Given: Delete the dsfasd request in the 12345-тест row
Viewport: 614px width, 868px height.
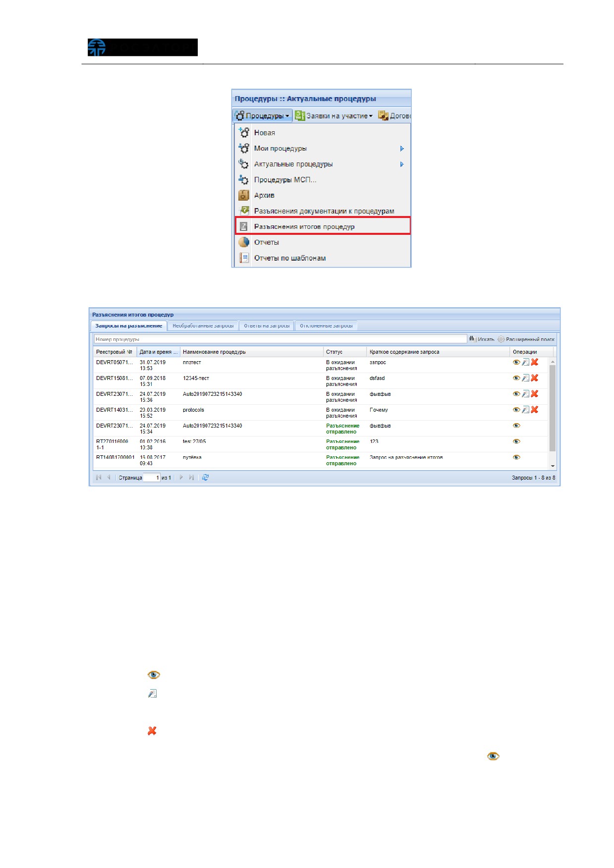Looking at the screenshot, I should click(535, 378).
